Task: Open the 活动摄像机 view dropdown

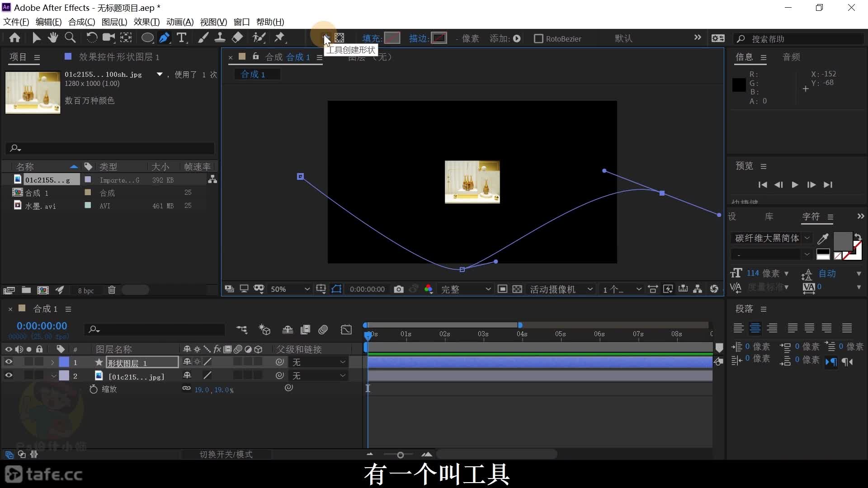Action: pos(561,289)
